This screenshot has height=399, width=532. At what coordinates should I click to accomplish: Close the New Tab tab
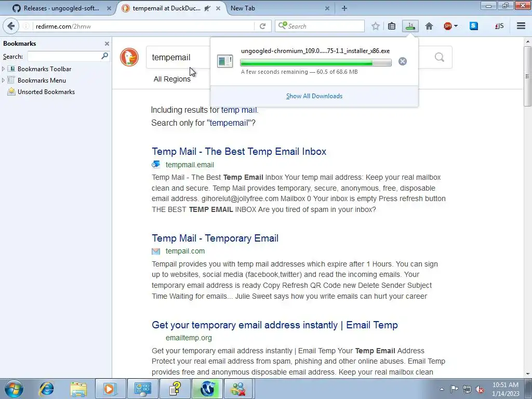click(327, 8)
